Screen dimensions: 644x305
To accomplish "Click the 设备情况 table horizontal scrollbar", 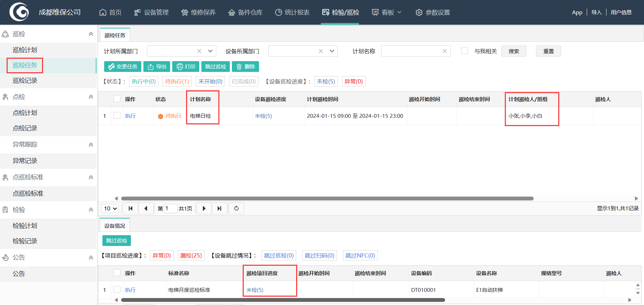I will coord(283,300).
